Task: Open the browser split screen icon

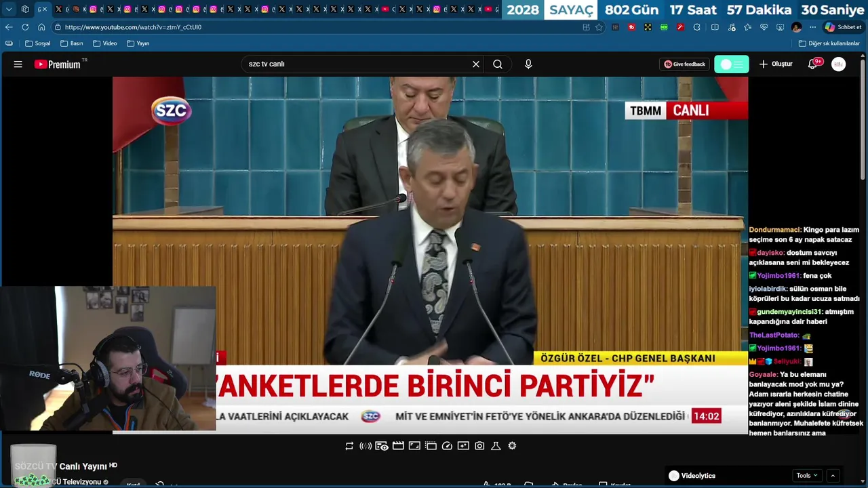Action: [715, 27]
